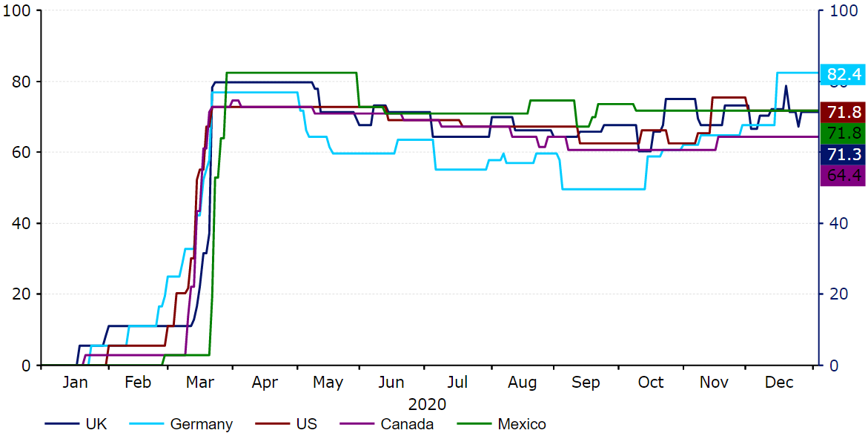Click the US legend label
This screenshot has height=433, width=868.
click(306, 424)
